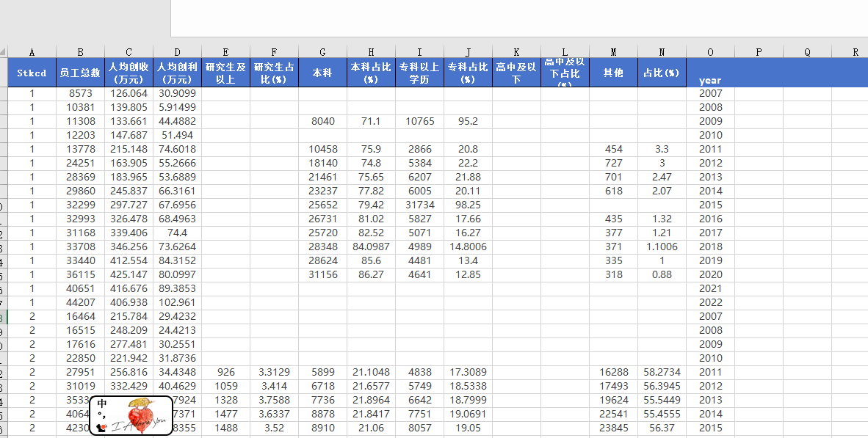Select the cell with value 51.494
The image size is (868, 438).
click(x=177, y=135)
